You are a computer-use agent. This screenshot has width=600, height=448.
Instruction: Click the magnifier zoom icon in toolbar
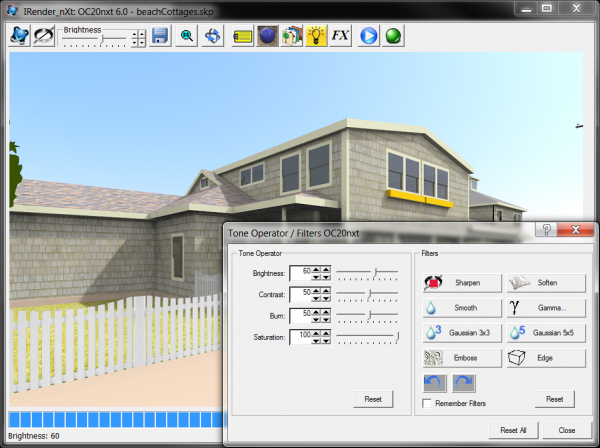pos(187,36)
